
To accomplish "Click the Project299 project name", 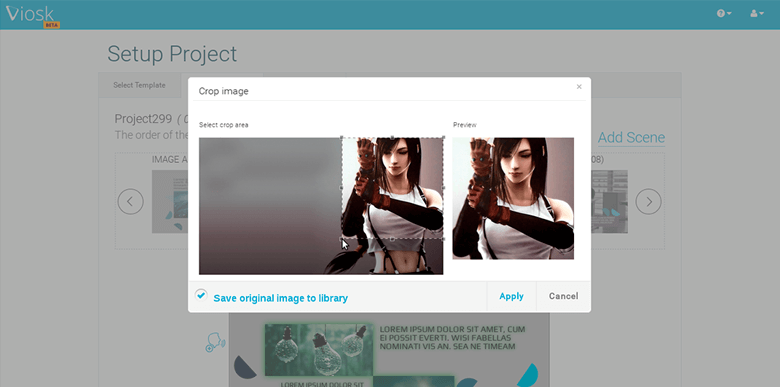I will click(x=143, y=119).
